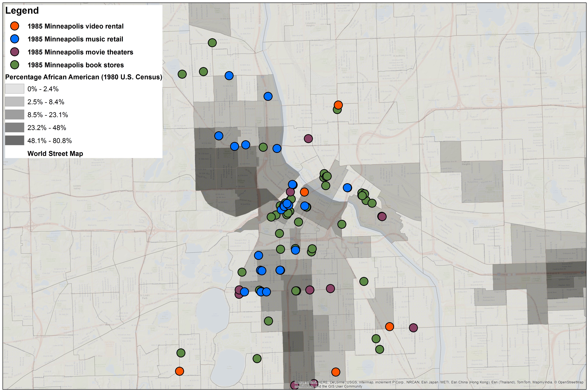
Task: Select the 0% - 2.4% legend swatch
Action: pyautogui.click(x=15, y=89)
